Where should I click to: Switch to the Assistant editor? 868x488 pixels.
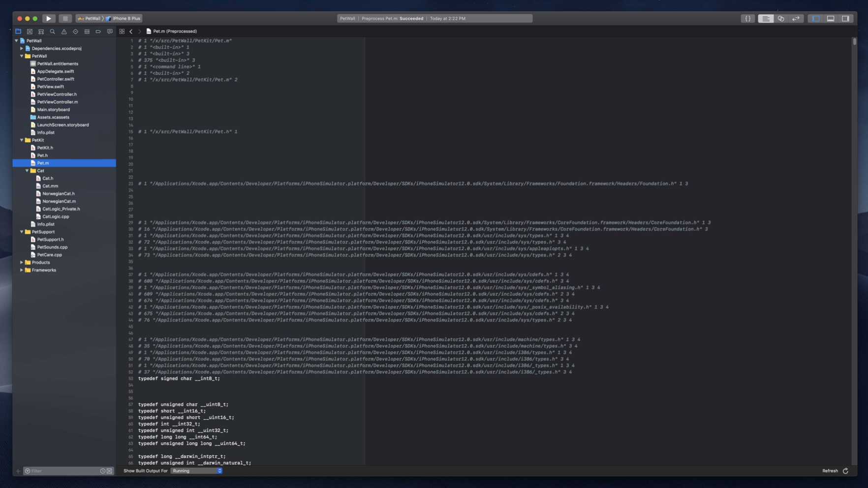[782, 18]
